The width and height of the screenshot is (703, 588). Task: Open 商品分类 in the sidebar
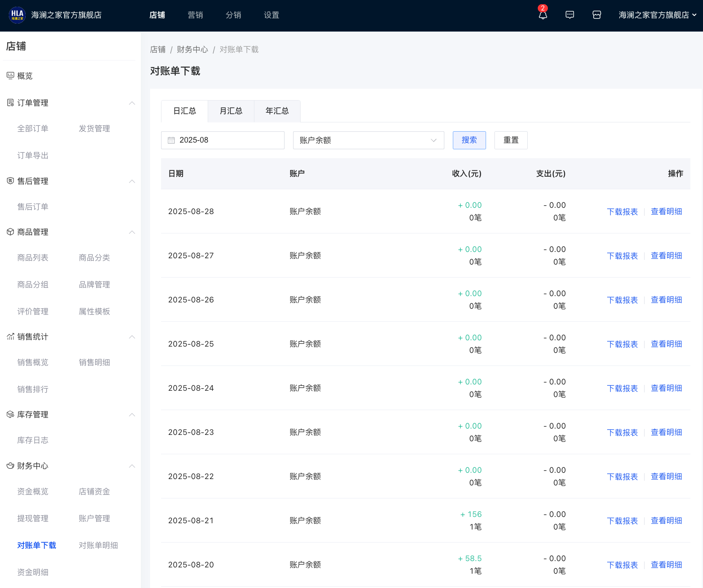(95, 258)
